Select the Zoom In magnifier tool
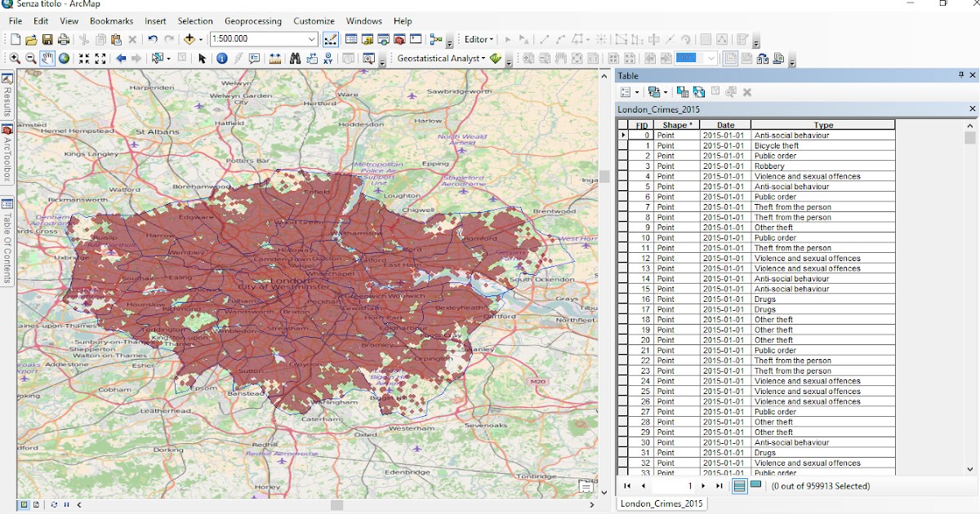This screenshot has height=514, width=980. coord(15,58)
